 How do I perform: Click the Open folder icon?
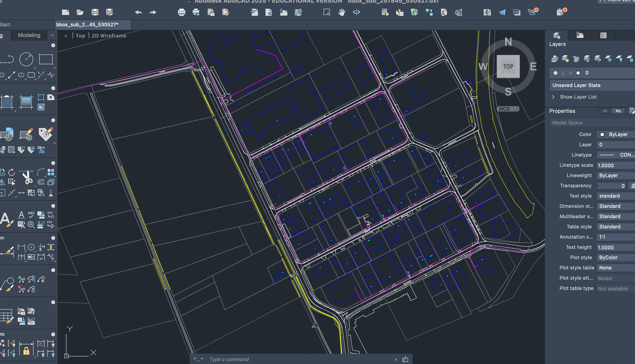tap(80, 12)
